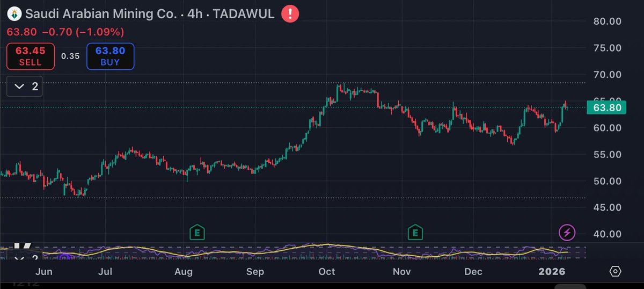Click the TADAWUL exchange label

244,15
